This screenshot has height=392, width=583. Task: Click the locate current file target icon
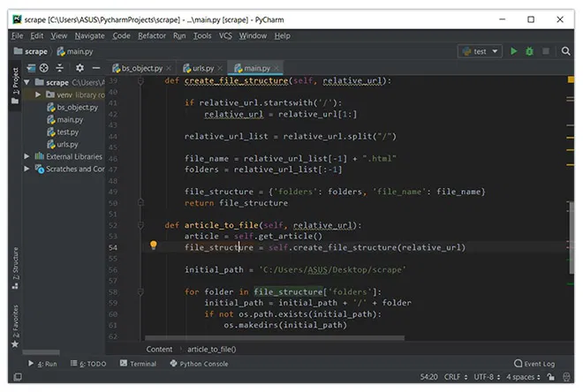tap(43, 68)
